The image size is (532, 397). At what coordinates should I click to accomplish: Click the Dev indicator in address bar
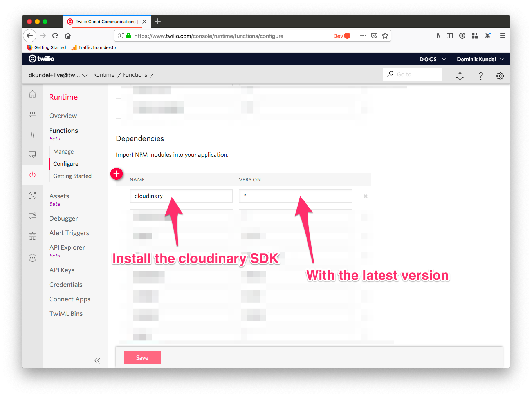click(x=342, y=36)
